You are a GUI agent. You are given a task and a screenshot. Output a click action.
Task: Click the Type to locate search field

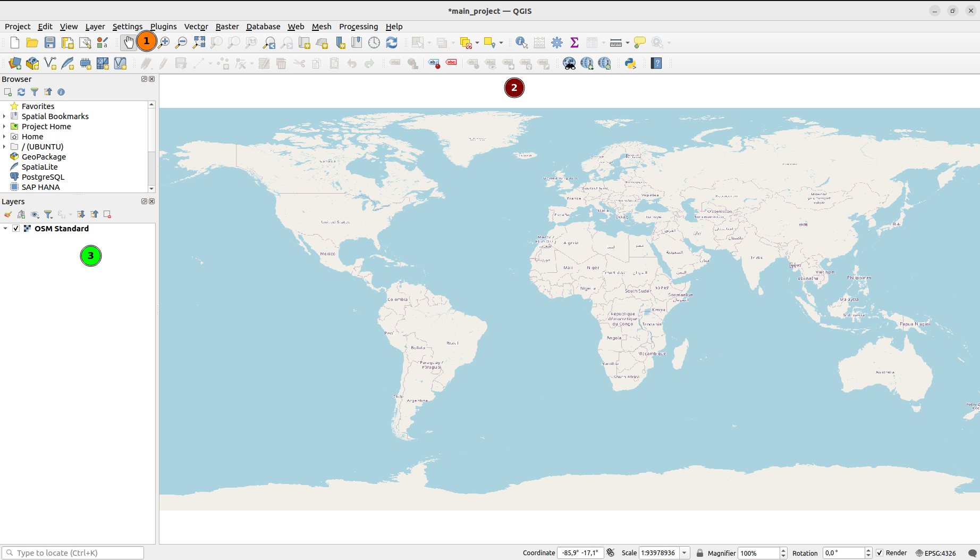coord(74,553)
